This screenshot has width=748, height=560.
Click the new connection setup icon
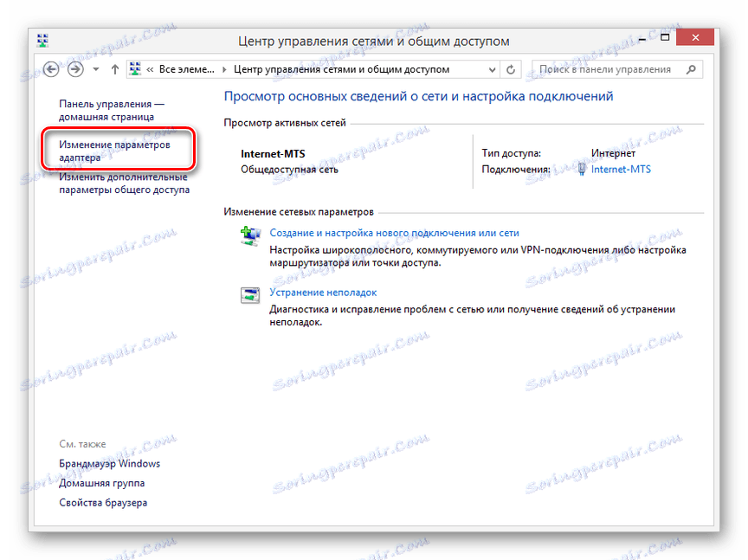[x=250, y=235]
